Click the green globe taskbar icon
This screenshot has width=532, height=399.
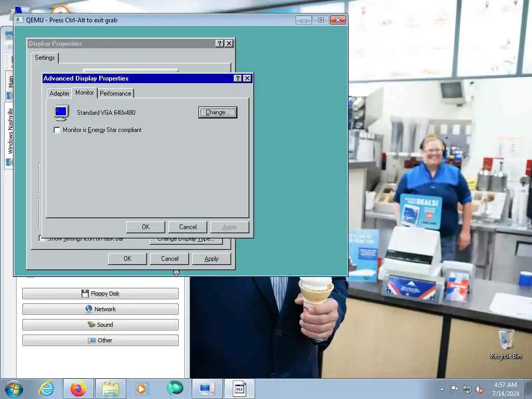pos(175,388)
